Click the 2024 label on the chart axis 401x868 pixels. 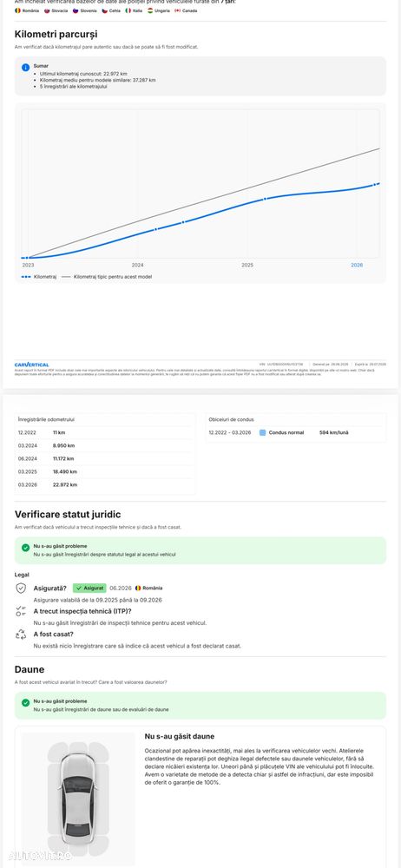[137, 265]
